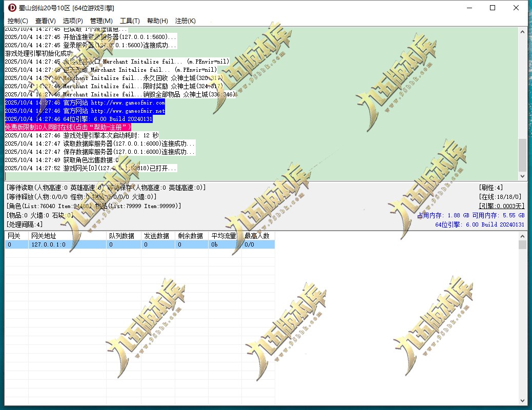The height and width of the screenshot is (410, 532).
Task: Expand the 选项(P) menu
Action: coord(73,21)
